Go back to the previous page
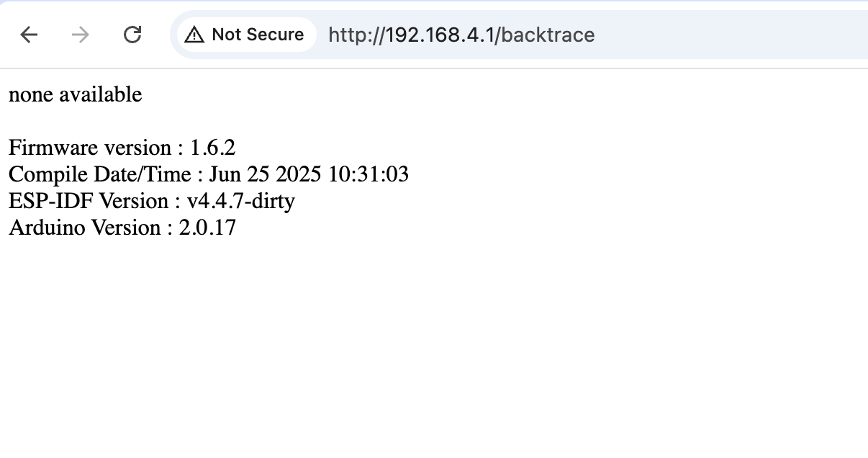868x458 pixels. [29, 35]
